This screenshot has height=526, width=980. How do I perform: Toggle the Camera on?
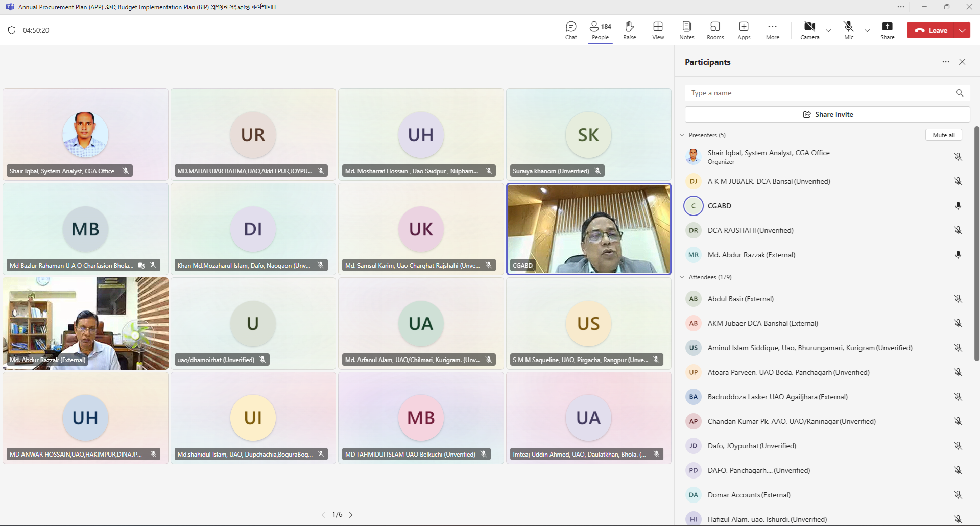point(809,30)
